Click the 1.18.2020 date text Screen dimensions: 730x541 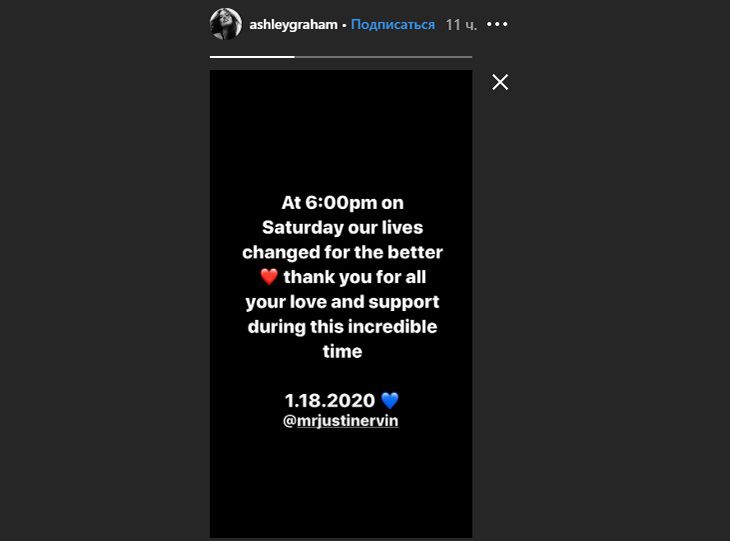tap(329, 400)
